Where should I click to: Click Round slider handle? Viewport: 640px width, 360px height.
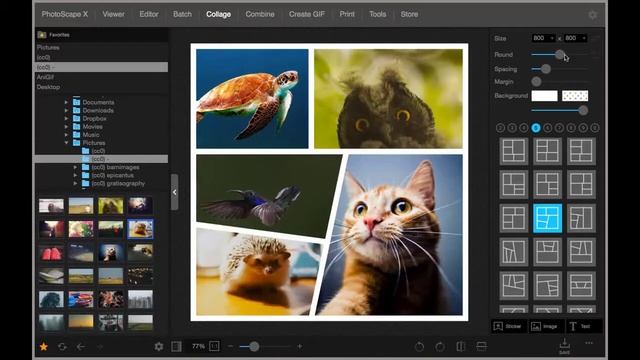560,54
